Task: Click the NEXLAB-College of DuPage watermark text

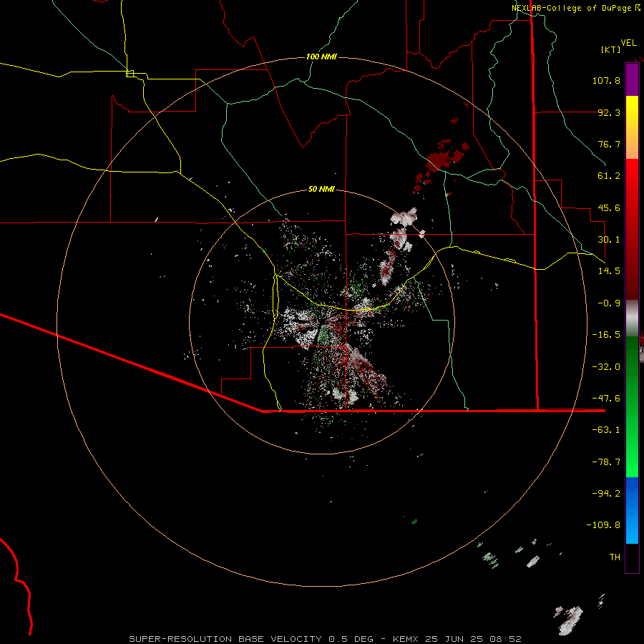Action: pos(575,8)
